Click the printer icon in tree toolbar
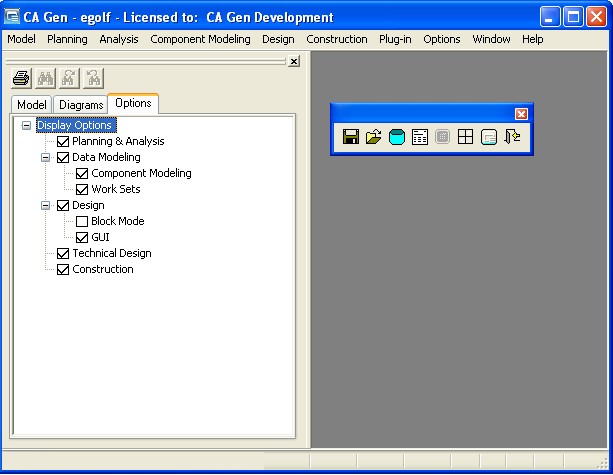The width and height of the screenshot is (613, 475). point(21,78)
